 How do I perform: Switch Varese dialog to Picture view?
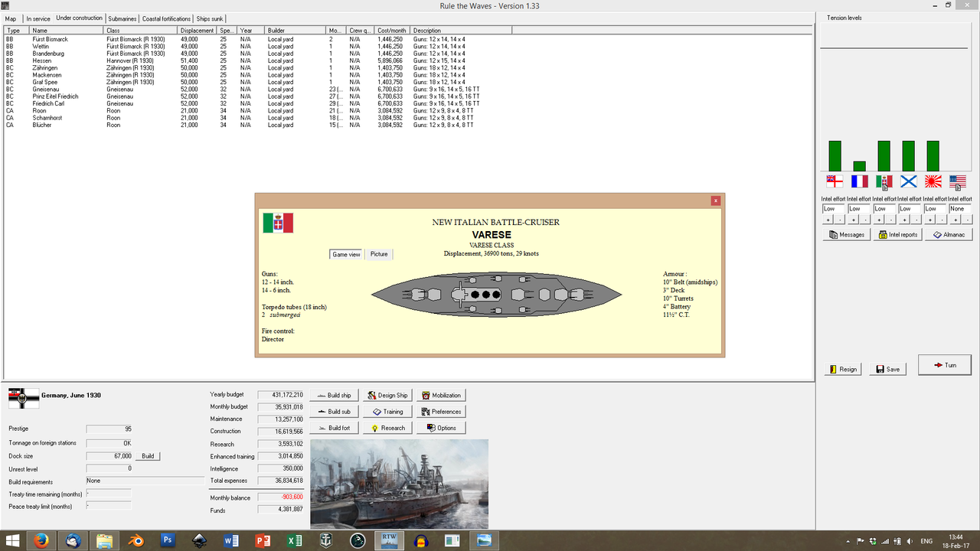(x=379, y=253)
